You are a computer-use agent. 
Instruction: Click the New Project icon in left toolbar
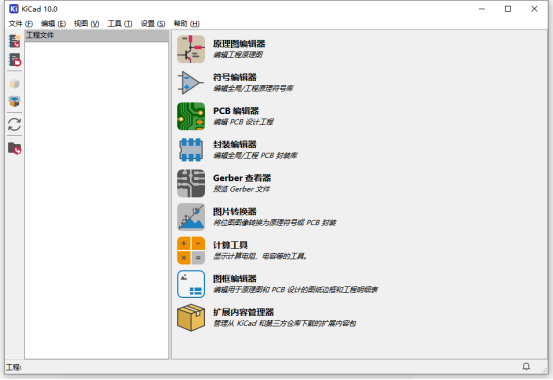click(14, 41)
